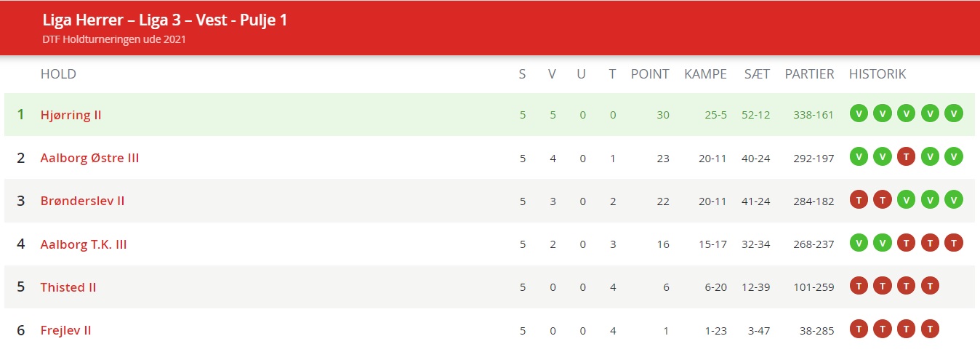Open Hjørring II's first win icon in Historik
The image size is (980, 360).
(859, 114)
